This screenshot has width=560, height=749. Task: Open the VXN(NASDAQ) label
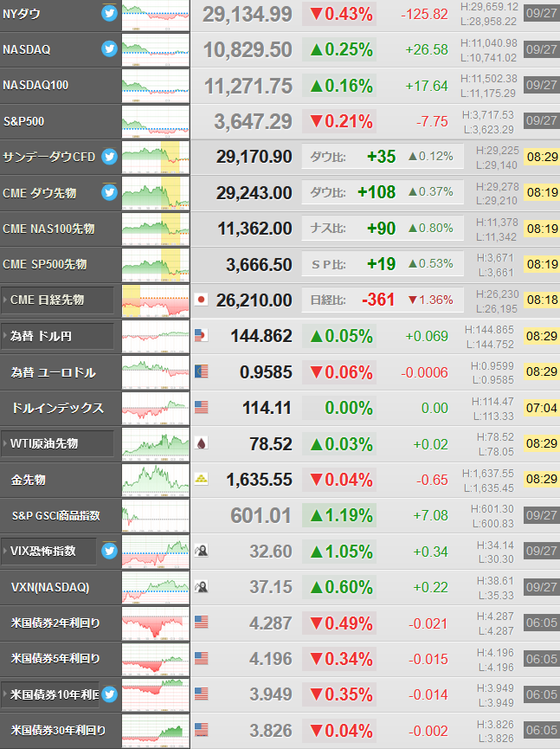50,587
